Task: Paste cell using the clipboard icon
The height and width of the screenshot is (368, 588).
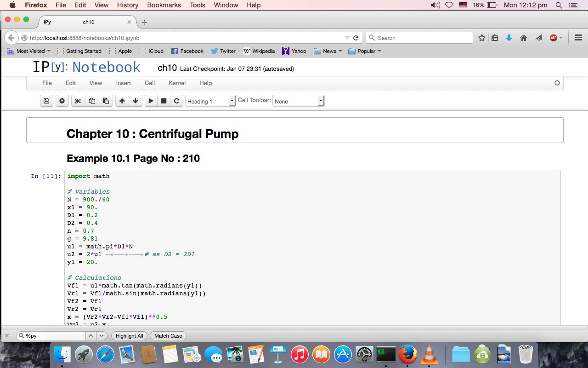Action: (106, 101)
